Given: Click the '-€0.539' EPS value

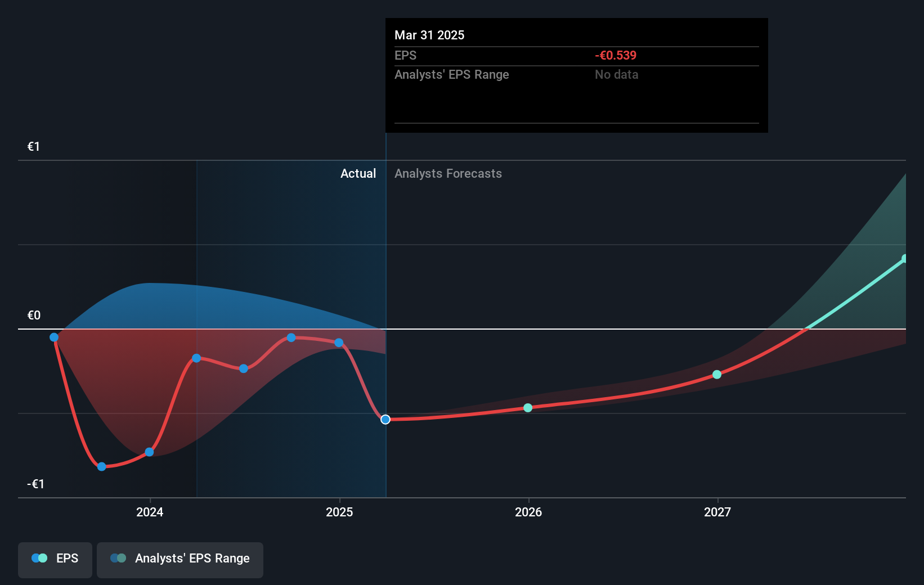Looking at the screenshot, I should 616,55.
